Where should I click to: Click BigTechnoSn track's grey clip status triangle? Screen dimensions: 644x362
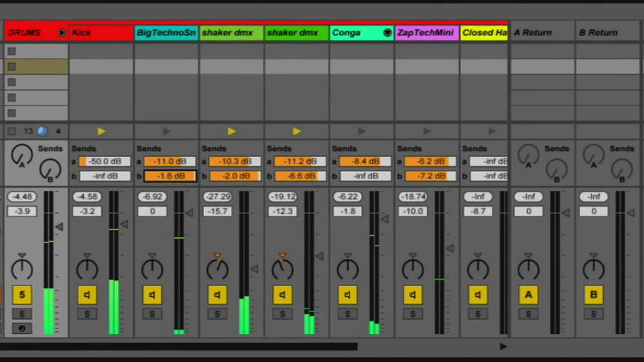pos(167,131)
